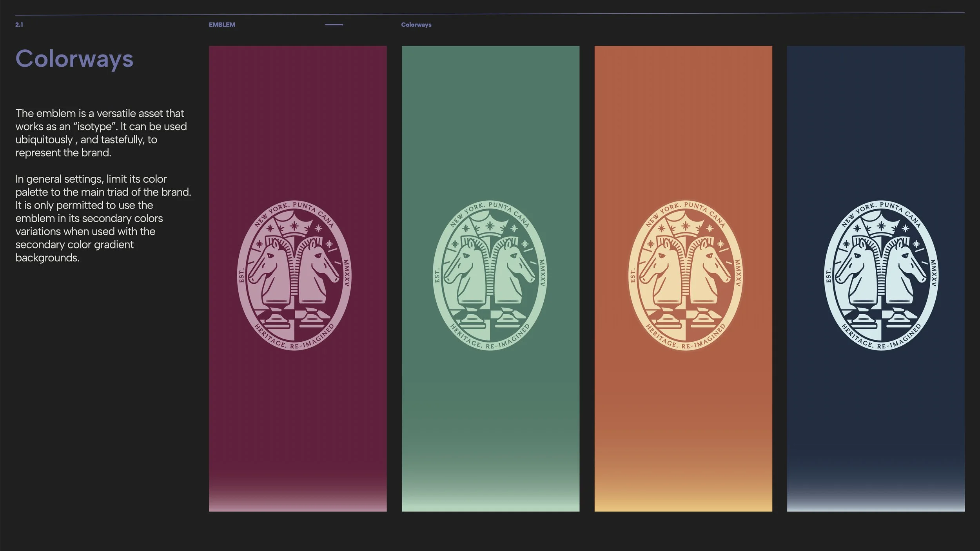Click the arrow between EMBLEM and Colorways

(x=334, y=25)
